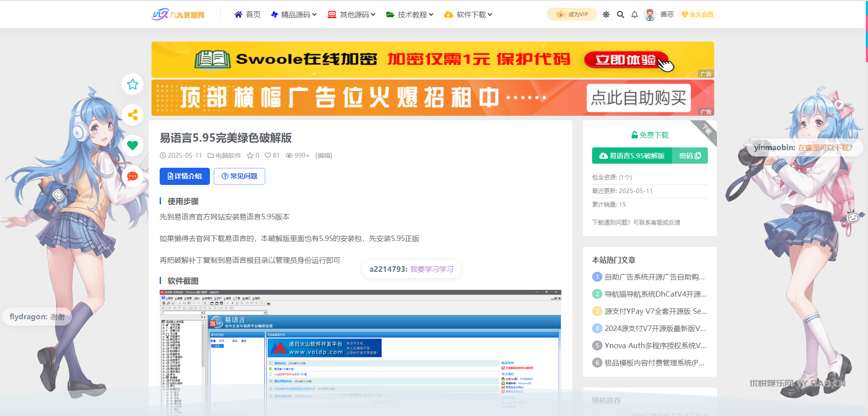The image size is (868, 416).
Task: Open comments via the chat bubble icon
Action: pyautogui.click(x=133, y=176)
